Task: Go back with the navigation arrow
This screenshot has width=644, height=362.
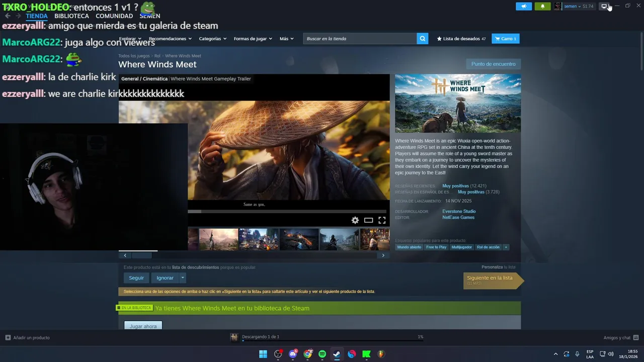Action: 8,16
